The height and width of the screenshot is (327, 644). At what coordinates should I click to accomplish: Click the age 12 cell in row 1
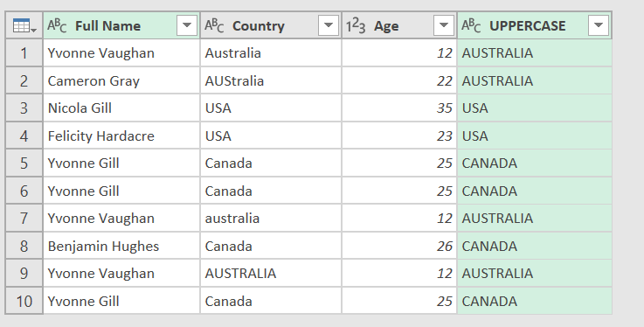tap(399, 53)
